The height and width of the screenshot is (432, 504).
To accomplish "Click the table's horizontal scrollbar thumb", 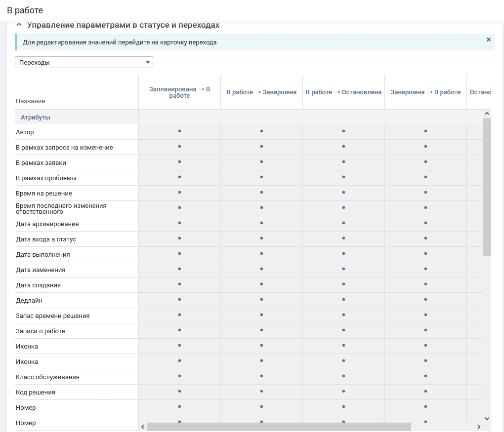I will [279, 427].
